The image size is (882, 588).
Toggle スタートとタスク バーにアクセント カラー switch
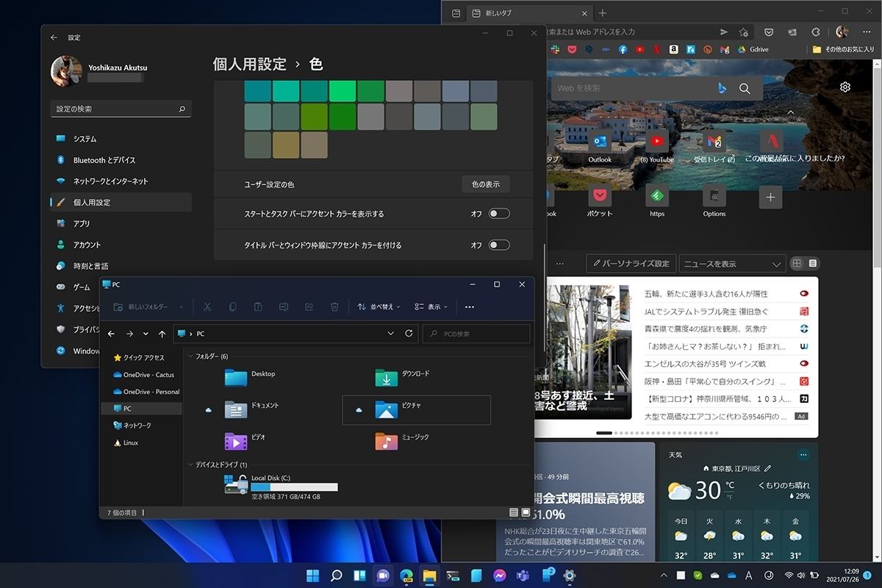coord(499,214)
